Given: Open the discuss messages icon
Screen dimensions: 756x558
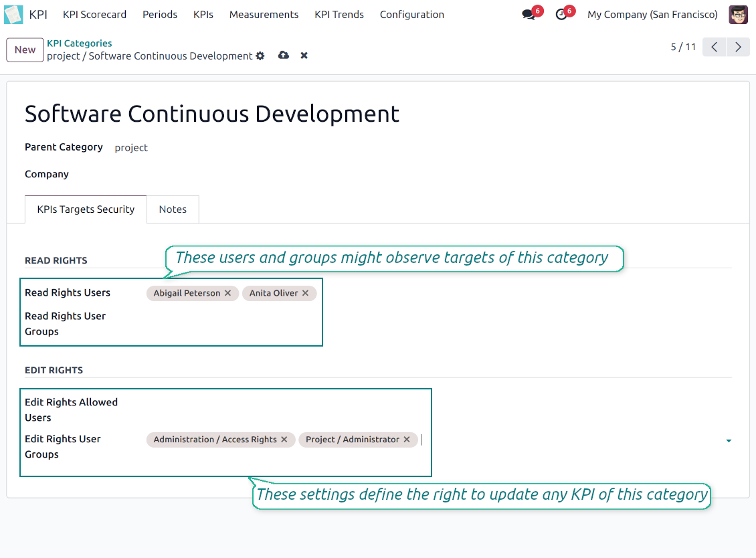Looking at the screenshot, I should 529,15.
